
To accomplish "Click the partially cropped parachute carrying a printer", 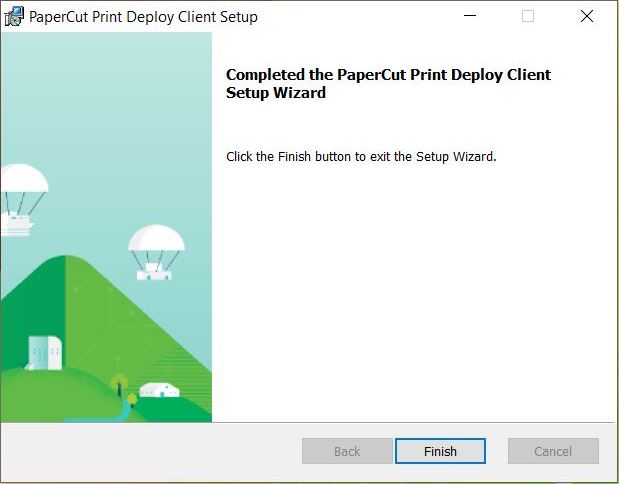I will pyautogui.click(x=23, y=200).
